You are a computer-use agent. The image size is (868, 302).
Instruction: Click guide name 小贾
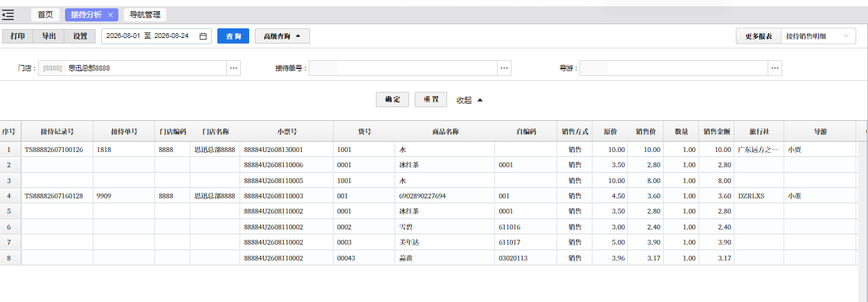[x=795, y=149]
